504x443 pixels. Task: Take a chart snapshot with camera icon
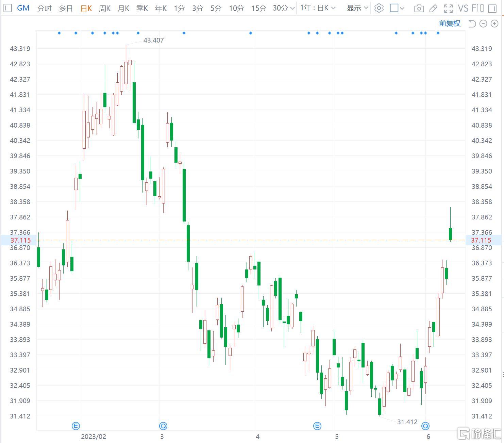point(419,9)
